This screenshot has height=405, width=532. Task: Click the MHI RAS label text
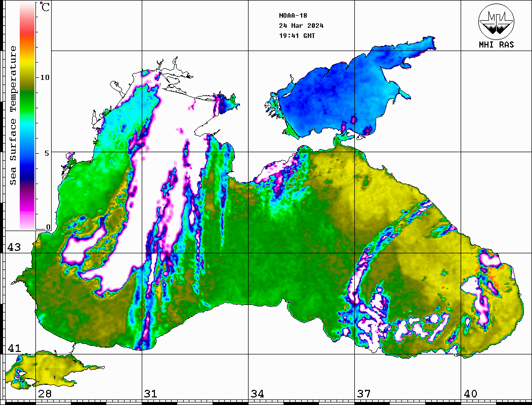click(496, 44)
